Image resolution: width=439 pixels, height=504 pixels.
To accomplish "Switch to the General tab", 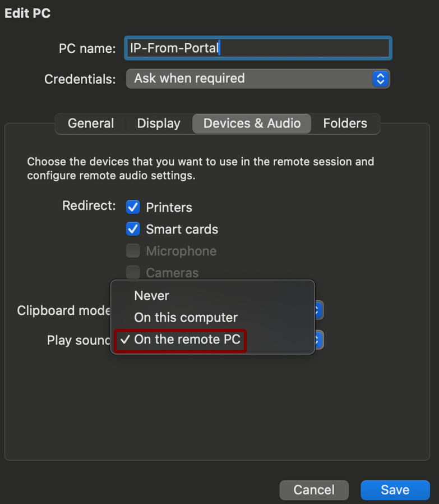I will coord(91,123).
